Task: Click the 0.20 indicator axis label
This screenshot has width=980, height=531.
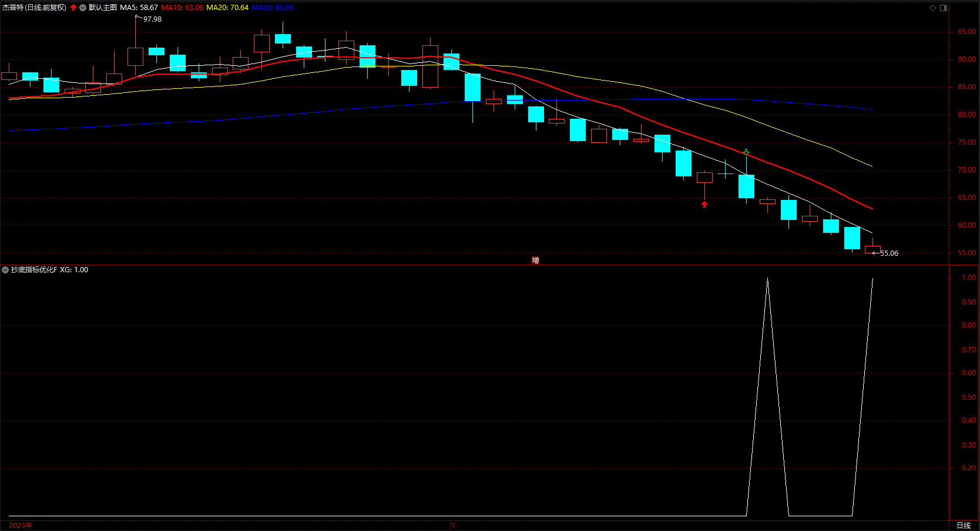Action: 969,468
